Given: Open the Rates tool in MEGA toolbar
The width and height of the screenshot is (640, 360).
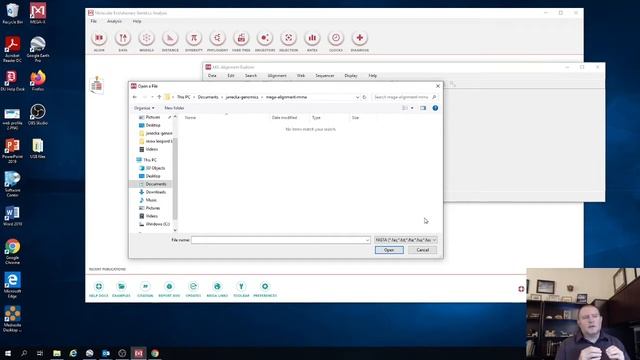Looking at the screenshot, I should [312, 41].
